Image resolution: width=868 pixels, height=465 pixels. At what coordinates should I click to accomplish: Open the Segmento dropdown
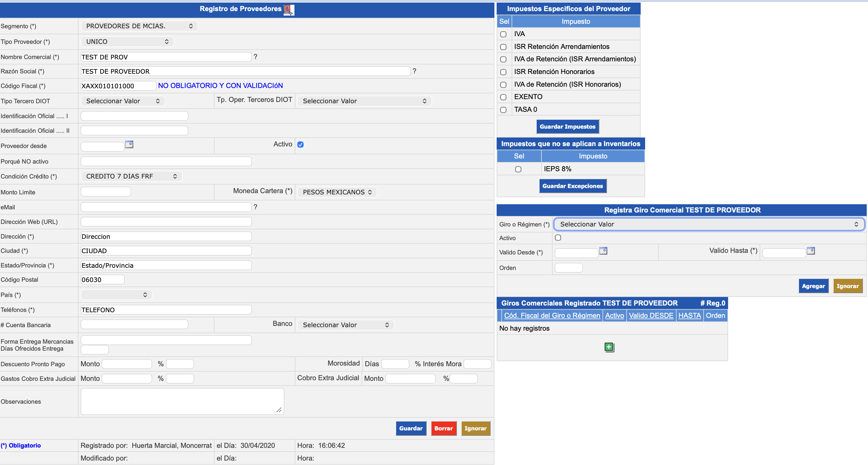[x=139, y=26]
